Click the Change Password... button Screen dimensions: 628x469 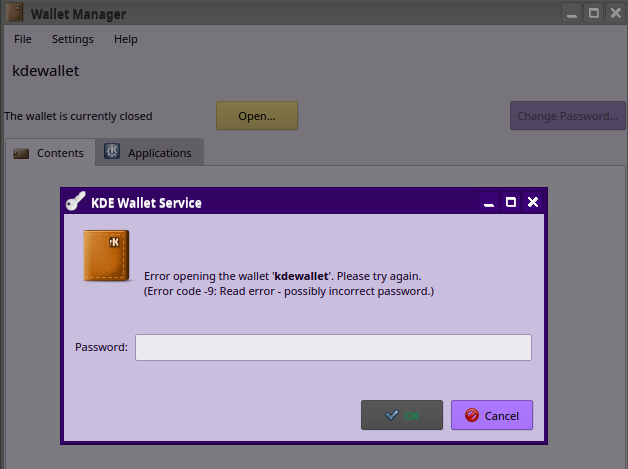click(x=567, y=116)
